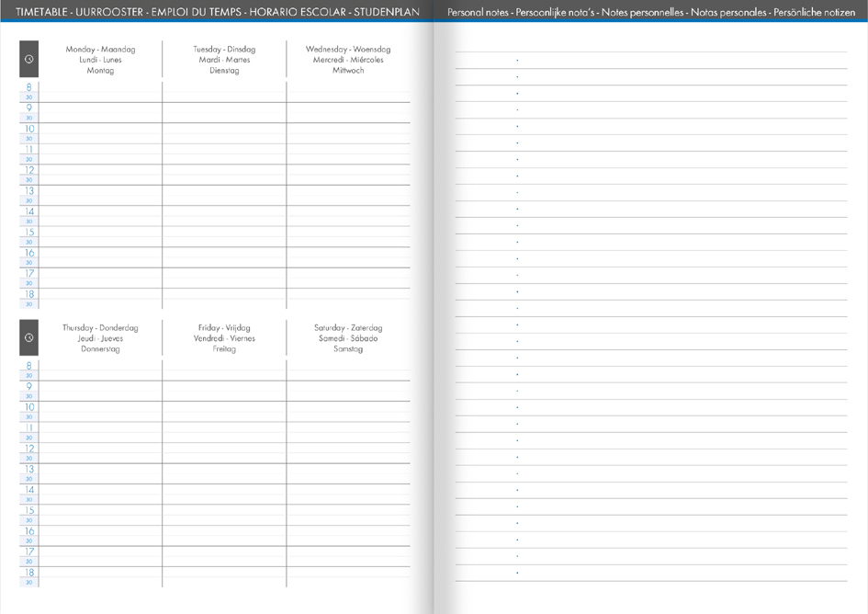The width and height of the screenshot is (868, 614).
Task: Click Friday's 14 o'clock slot
Action: (224, 495)
